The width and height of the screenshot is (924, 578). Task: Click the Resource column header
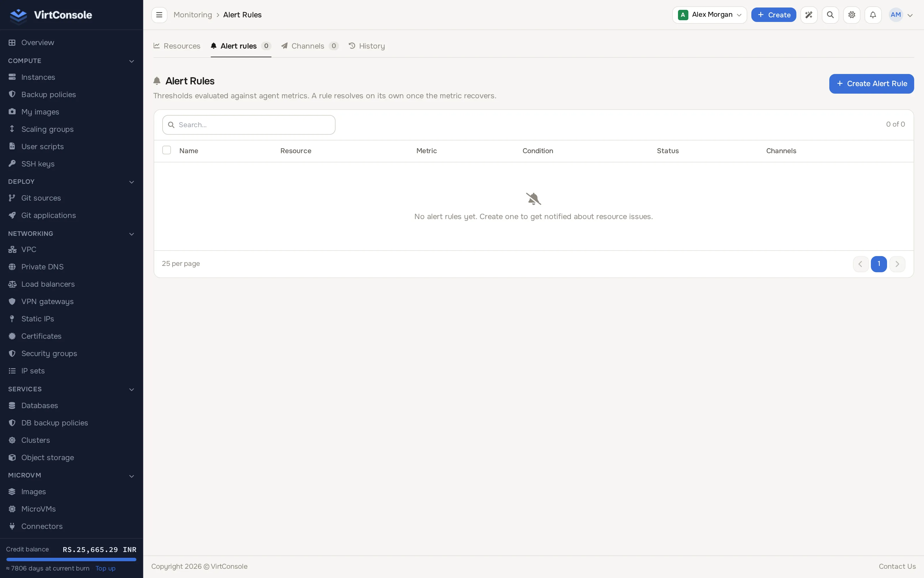(295, 151)
